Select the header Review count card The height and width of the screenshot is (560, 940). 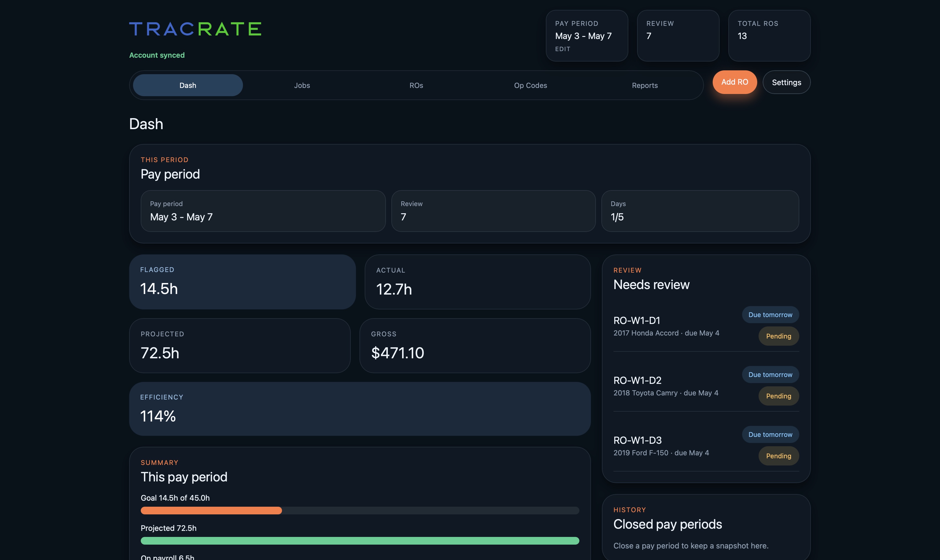click(678, 36)
